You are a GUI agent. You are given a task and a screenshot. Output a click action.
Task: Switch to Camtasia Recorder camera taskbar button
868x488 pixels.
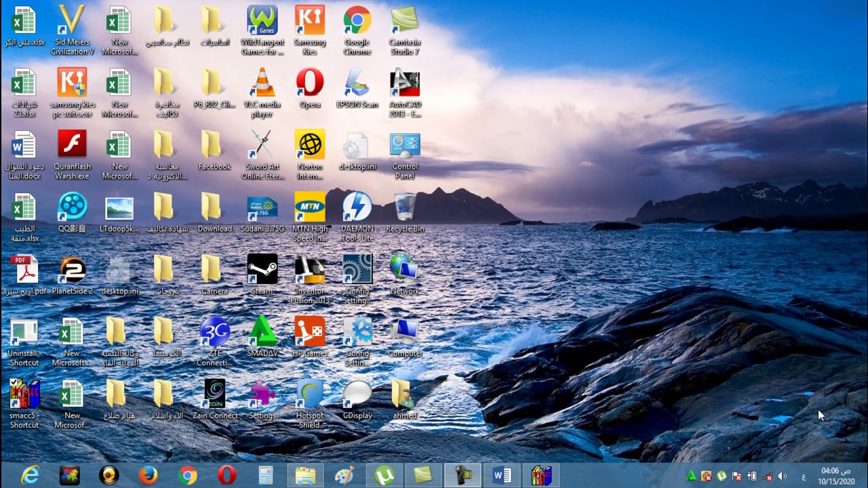pyautogui.click(x=463, y=475)
